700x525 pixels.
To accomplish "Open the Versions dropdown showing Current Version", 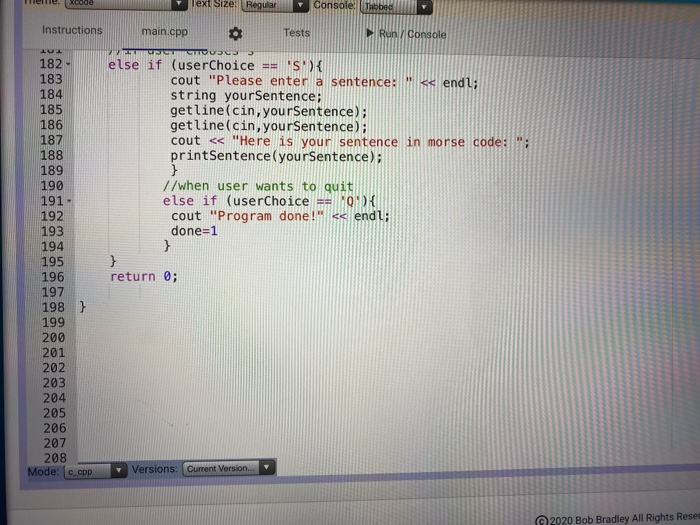I will [229, 468].
